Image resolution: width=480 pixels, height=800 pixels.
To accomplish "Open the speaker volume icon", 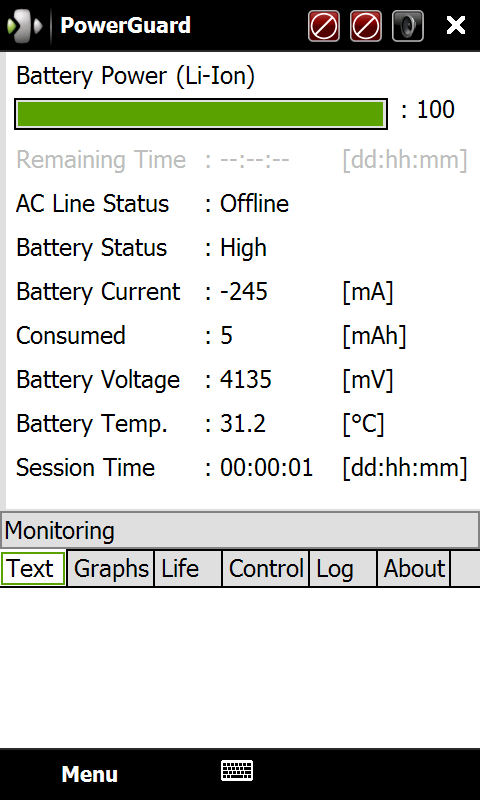I will (408, 26).
